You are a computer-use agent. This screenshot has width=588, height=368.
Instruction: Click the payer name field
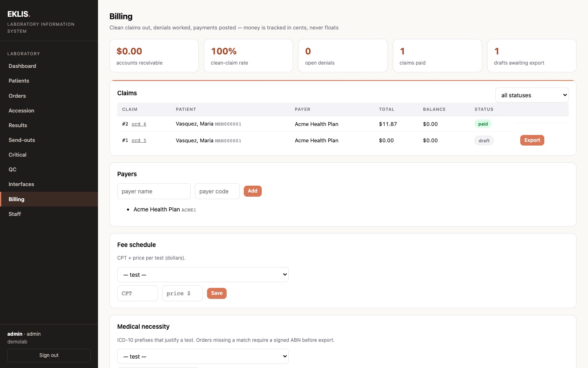pos(154,191)
